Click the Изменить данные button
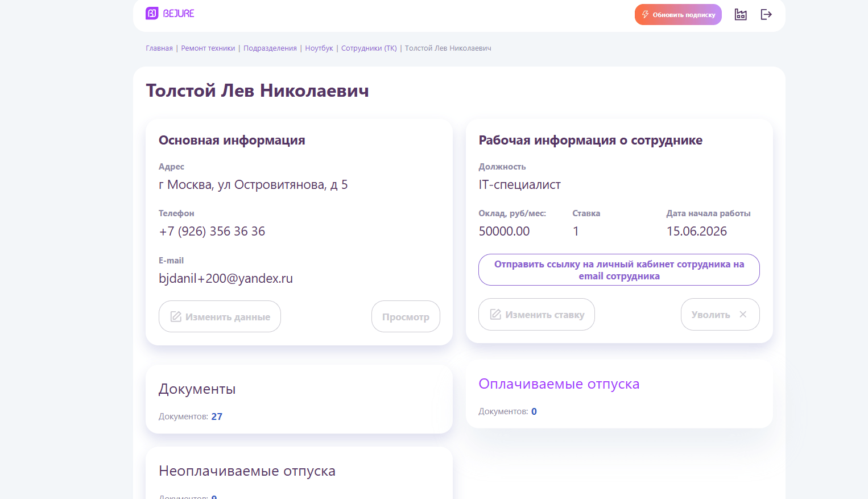 pos(220,316)
